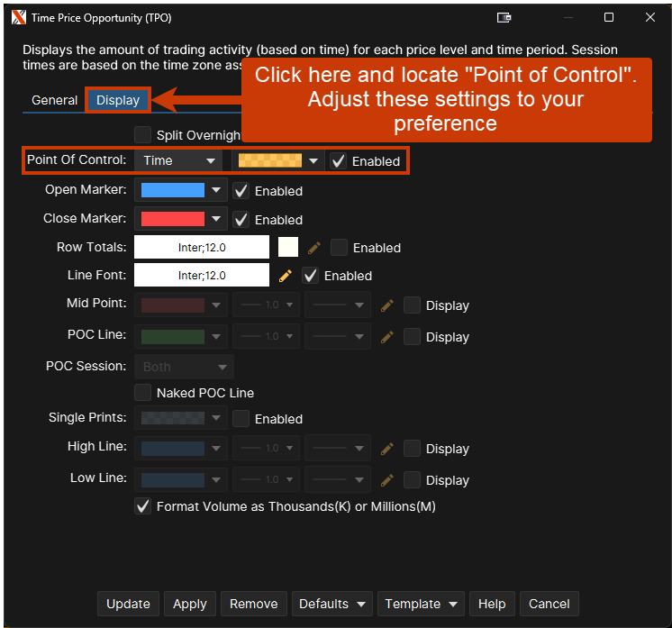Click the Mid Point pencil edit icon
Screen dimensions: 672x628
point(387,305)
